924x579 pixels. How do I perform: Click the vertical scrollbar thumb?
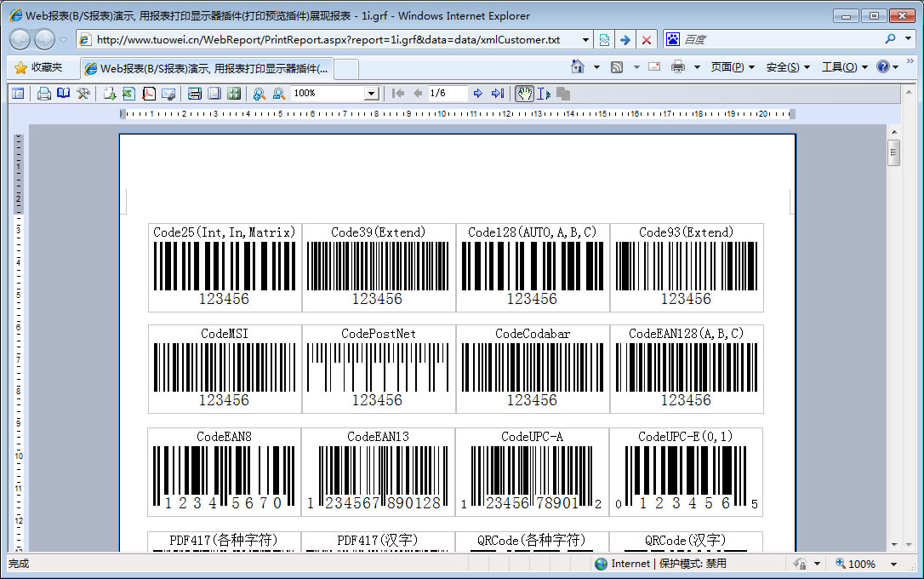point(893,153)
